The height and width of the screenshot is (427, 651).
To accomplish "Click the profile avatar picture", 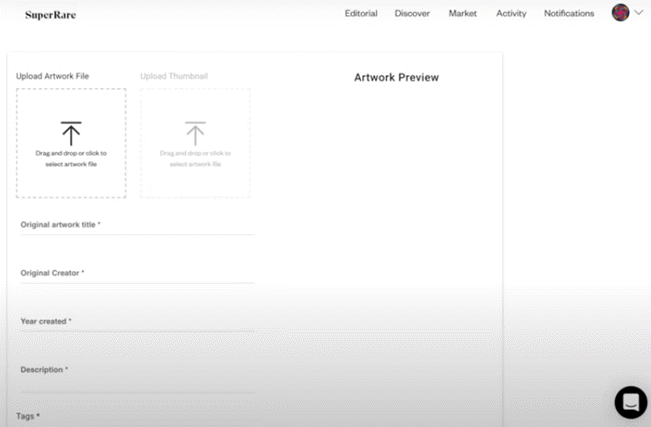I will 620,13.
